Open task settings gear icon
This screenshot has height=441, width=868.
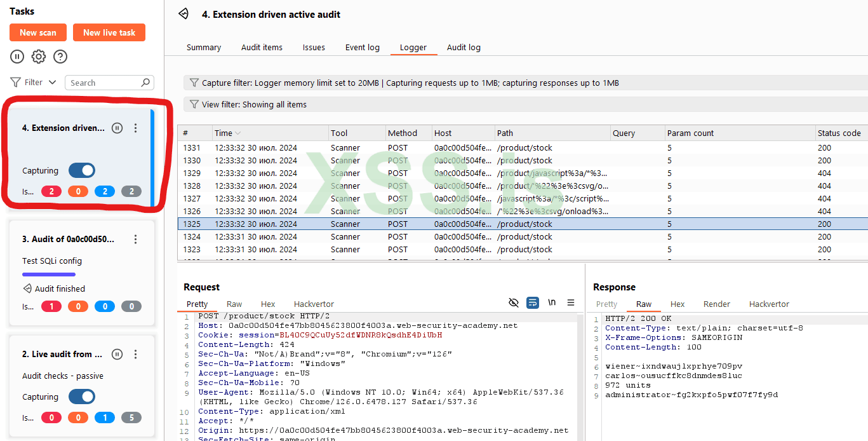[39, 57]
